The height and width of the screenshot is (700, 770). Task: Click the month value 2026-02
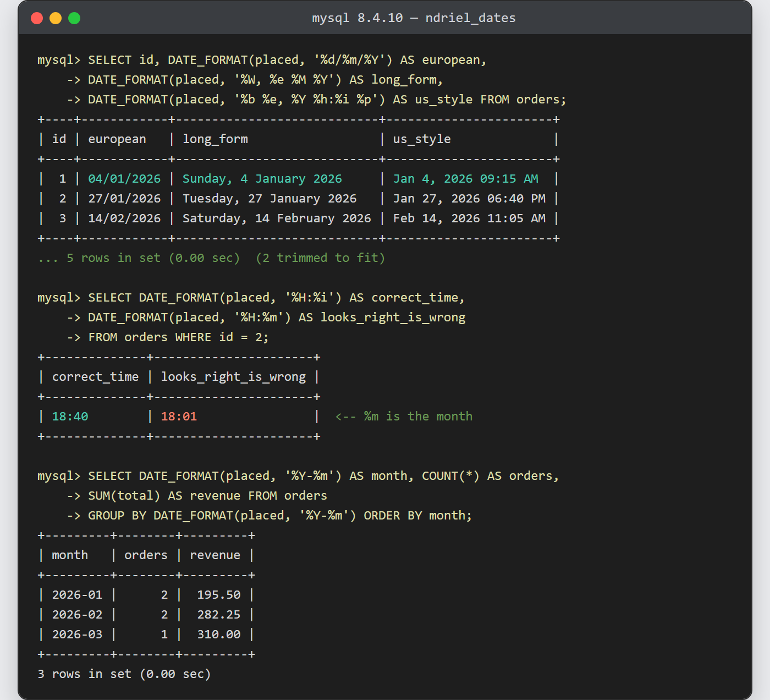click(77, 615)
